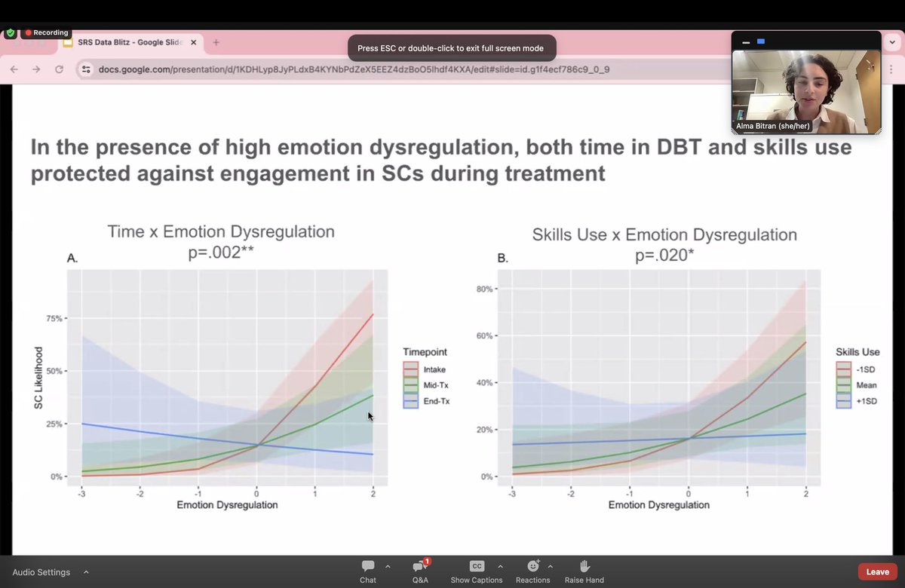Image resolution: width=905 pixels, height=588 pixels.
Task: Switch the video panel to the blue thumbnail view
Action: [x=761, y=41]
